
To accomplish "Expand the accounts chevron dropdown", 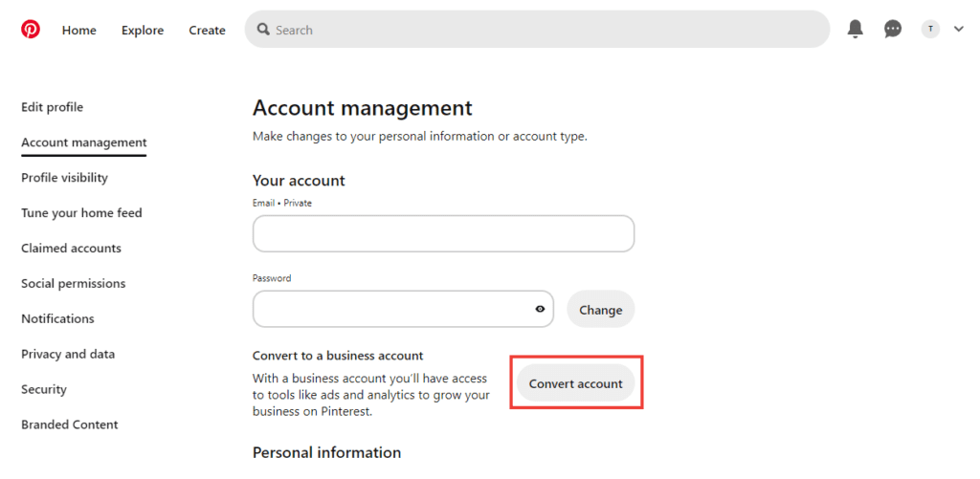I will 959,30.
